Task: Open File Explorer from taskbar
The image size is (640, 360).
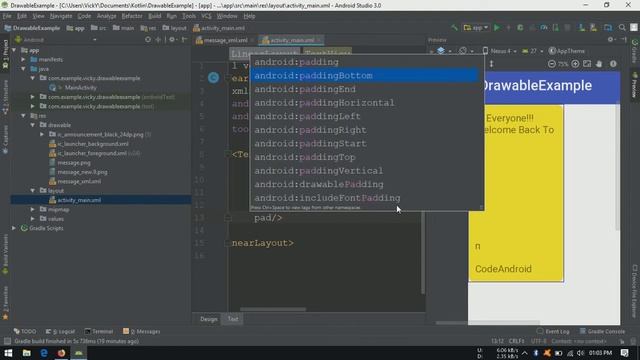Action: click(x=27, y=353)
